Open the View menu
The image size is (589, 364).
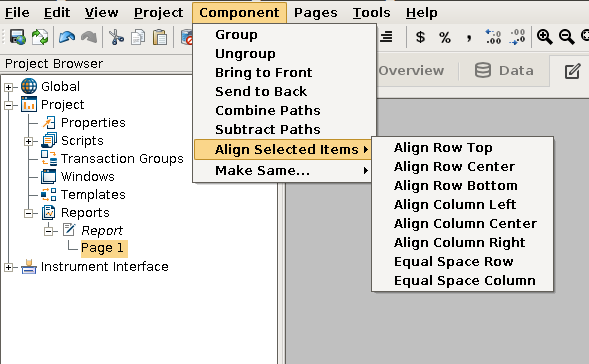(x=101, y=13)
